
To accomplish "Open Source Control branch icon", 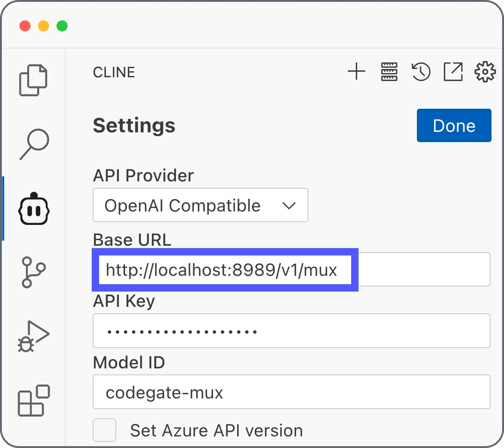I will point(33,272).
